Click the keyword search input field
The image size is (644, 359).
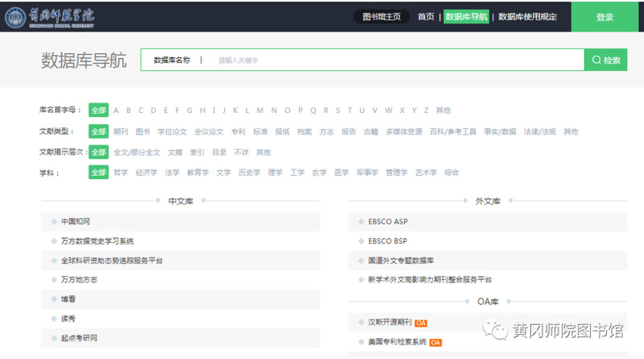(395, 61)
